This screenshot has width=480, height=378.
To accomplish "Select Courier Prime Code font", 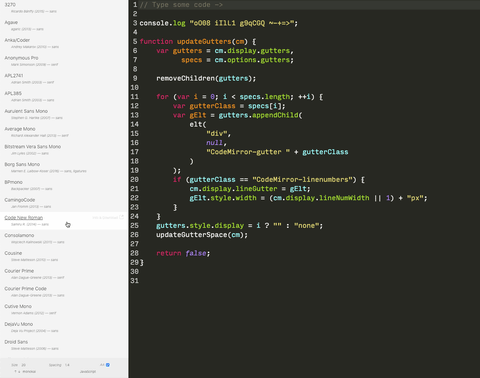I will [x=25, y=289].
